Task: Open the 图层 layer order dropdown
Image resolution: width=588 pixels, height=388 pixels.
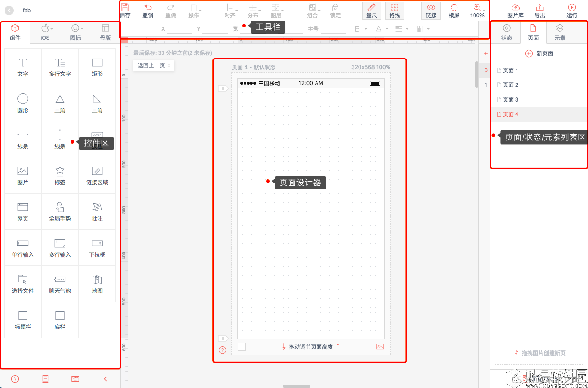Action: point(277,11)
